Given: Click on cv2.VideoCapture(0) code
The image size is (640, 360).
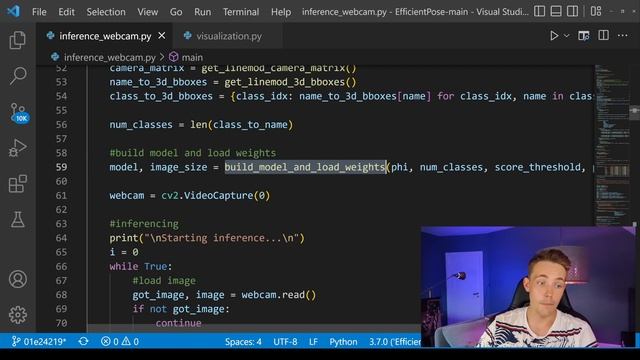Looking at the screenshot, I should (x=216, y=196).
